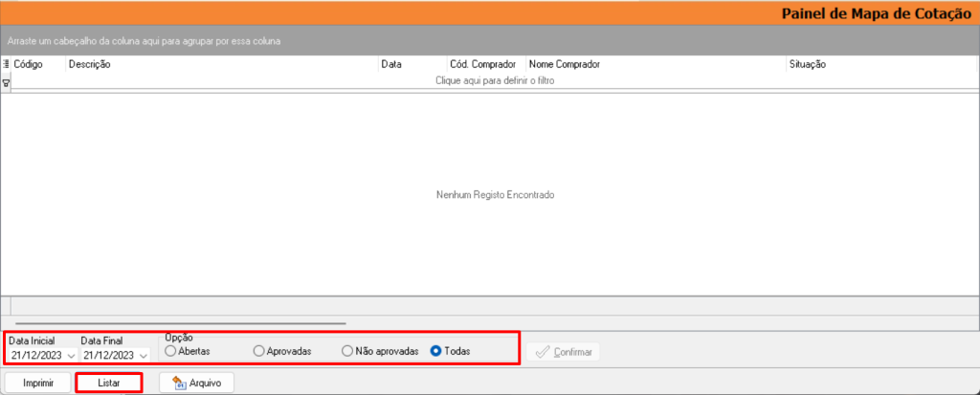
Task: Select the Abertas radio option
Action: (x=170, y=351)
